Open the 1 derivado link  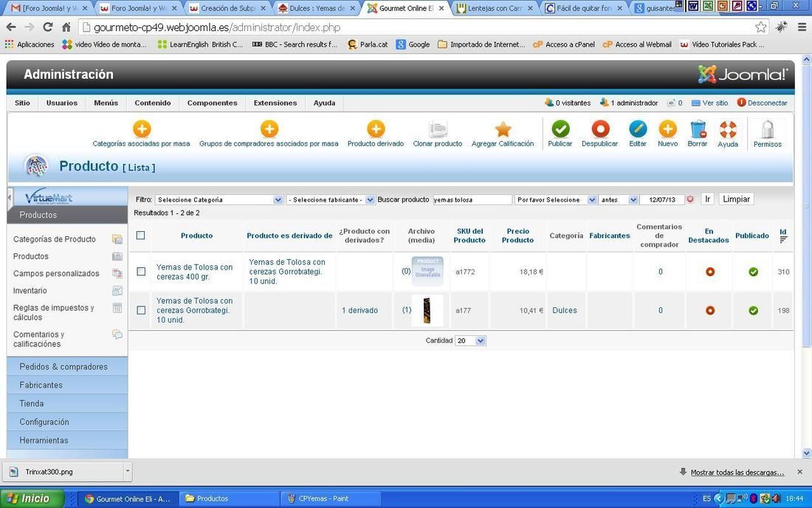[x=360, y=310]
